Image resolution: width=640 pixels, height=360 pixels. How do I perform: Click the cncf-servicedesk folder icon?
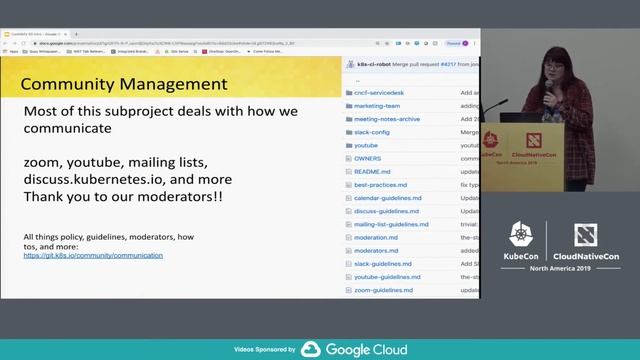click(349, 93)
